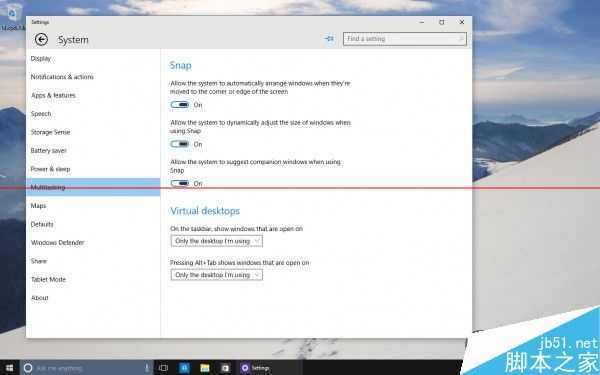Select Apps & features in the sidebar
This screenshot has height=375, width=600.
(x=93, y=95)
